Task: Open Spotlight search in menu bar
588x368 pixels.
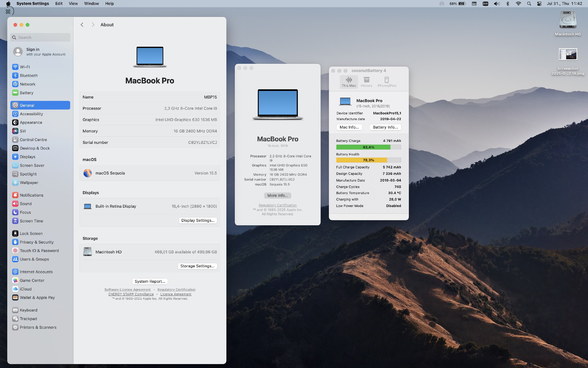Action: click(x=529, y=3)
